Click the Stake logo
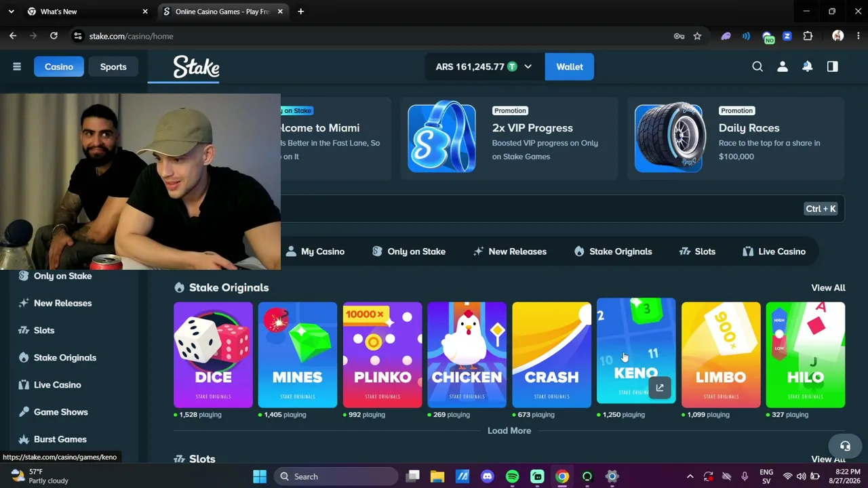The height and width of the screenshot is (488, 868). pos(196,66)
